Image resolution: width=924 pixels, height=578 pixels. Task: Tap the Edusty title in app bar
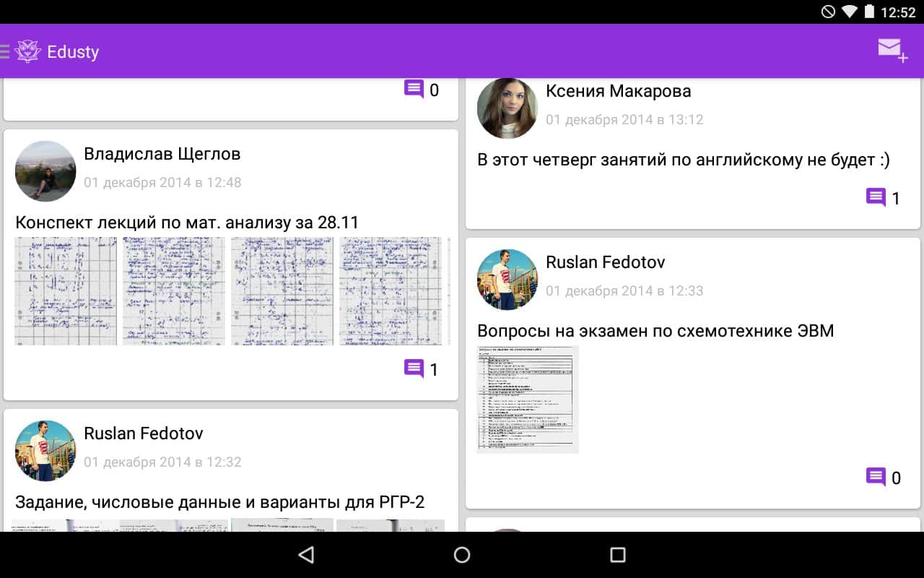[73, 52]
